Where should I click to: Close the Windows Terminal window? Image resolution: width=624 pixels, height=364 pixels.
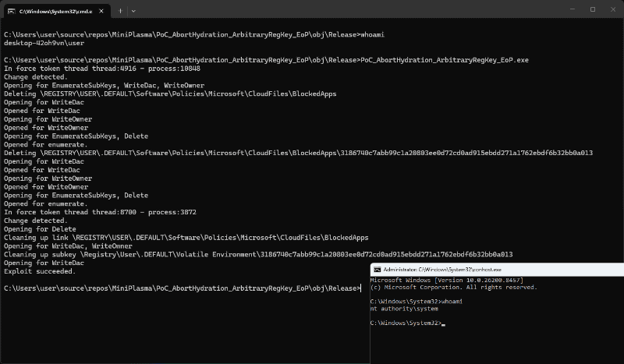613,9
